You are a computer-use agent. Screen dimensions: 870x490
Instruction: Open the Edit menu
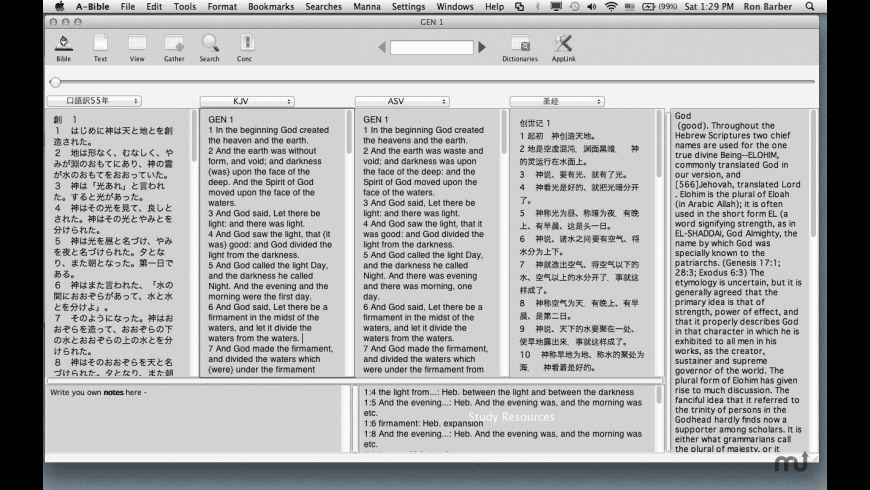pyautogui.click(x=154, y=7)
